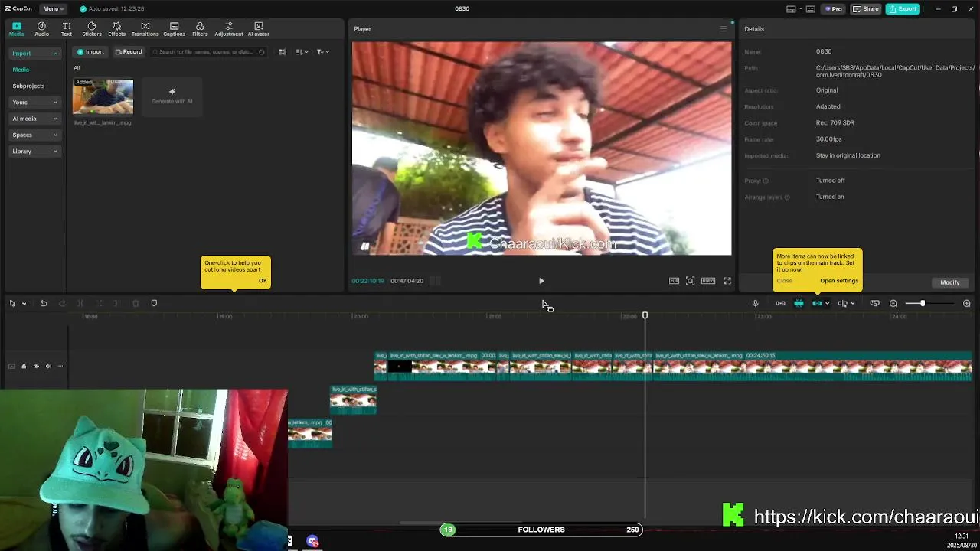Open the Filters panel icon
The image size is (980, 551).
click(200, 29)
